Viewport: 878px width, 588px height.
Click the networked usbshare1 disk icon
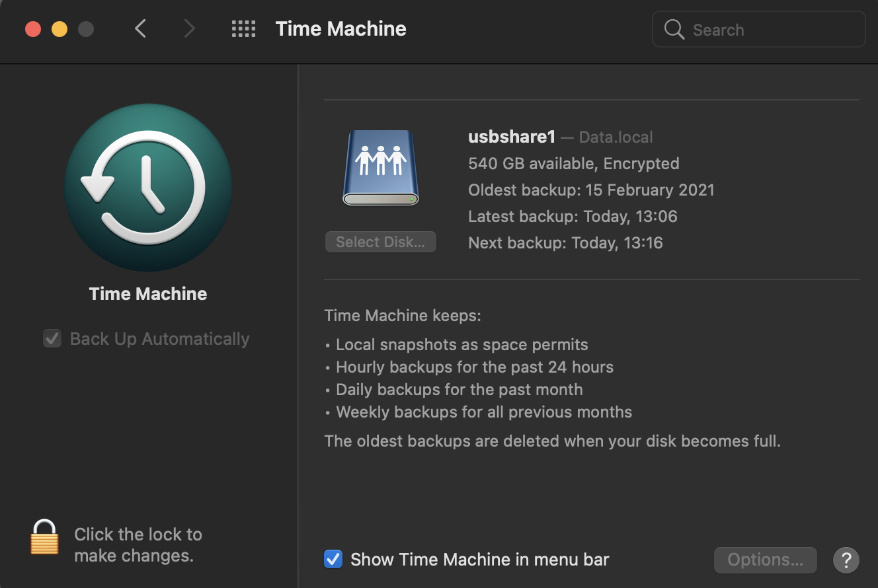click(380, 167)
